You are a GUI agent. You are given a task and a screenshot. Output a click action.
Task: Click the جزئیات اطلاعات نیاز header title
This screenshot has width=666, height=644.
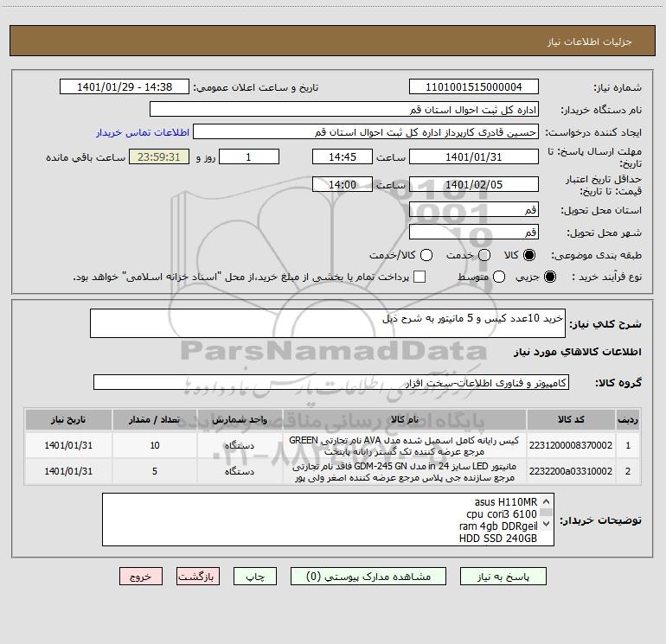(x=590, y=41)
